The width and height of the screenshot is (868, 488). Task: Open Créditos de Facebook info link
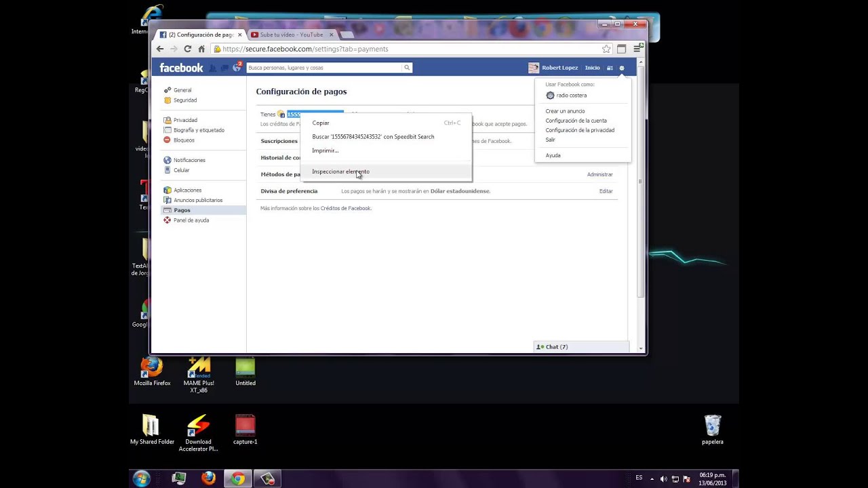[x=345, y=208]
